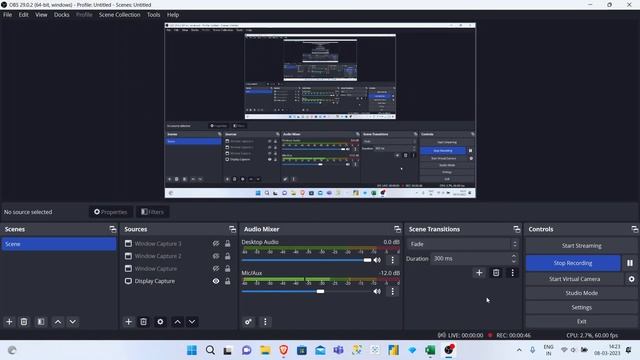The image size is (640, 360).
Task: Remove selected scene with trash icon
Action: pos(24,322)
